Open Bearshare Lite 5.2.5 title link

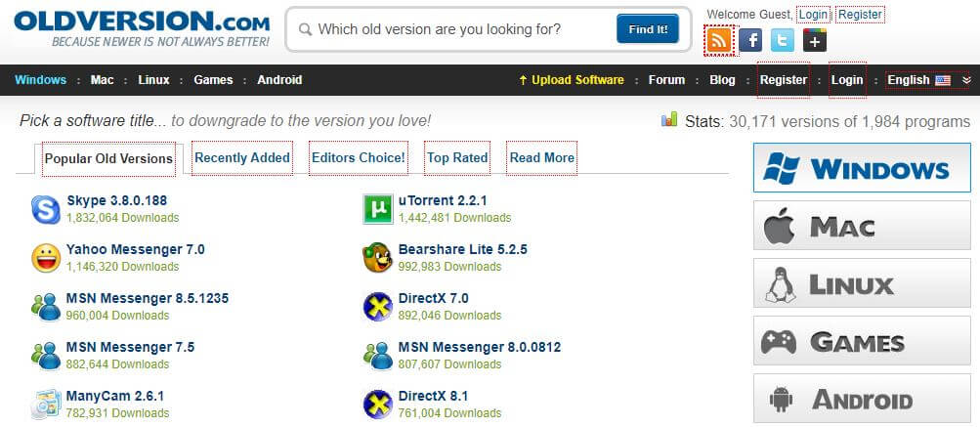tap(463, 249)
